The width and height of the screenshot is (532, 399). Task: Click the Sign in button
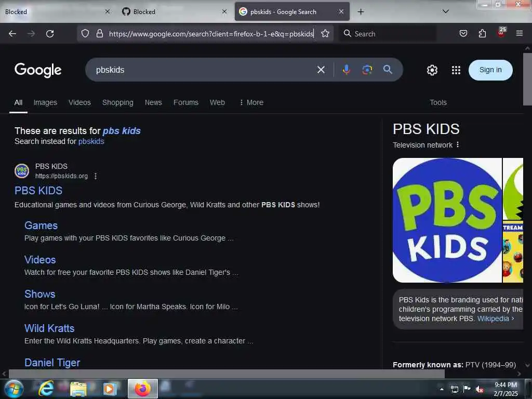[490, 70]
